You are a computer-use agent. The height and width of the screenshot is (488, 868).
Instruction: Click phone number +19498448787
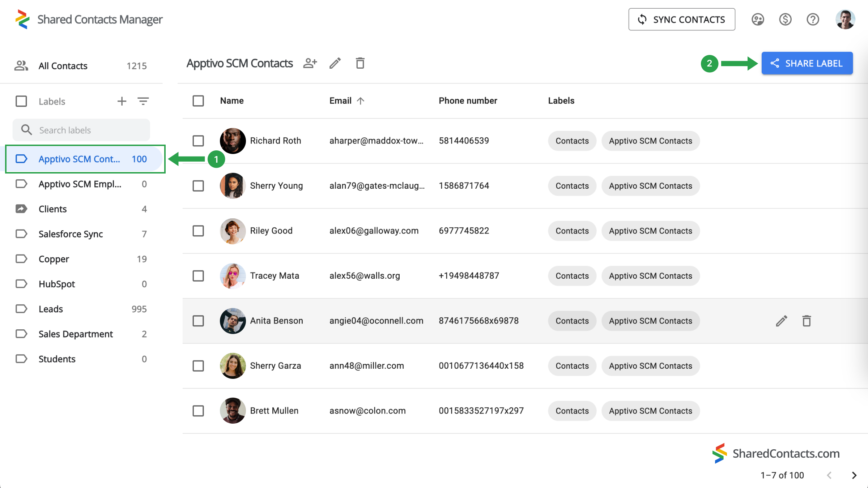pos(469,276)
